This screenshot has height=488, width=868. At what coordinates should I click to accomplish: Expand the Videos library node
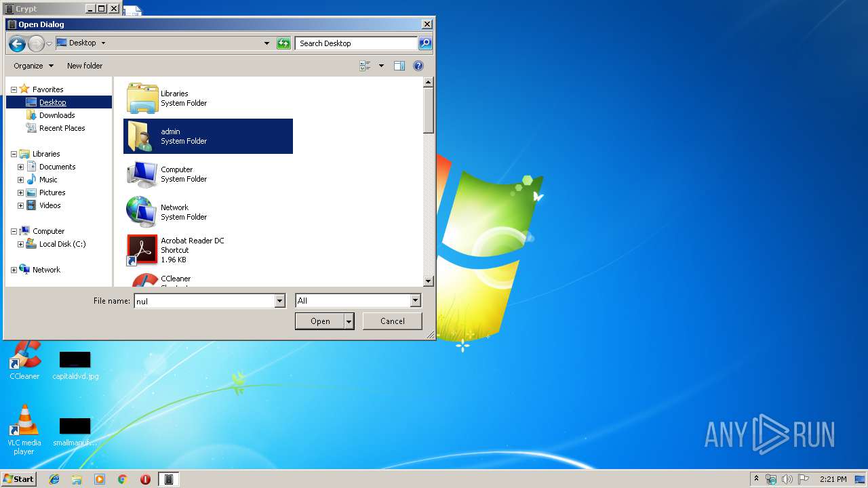[20, 205]
